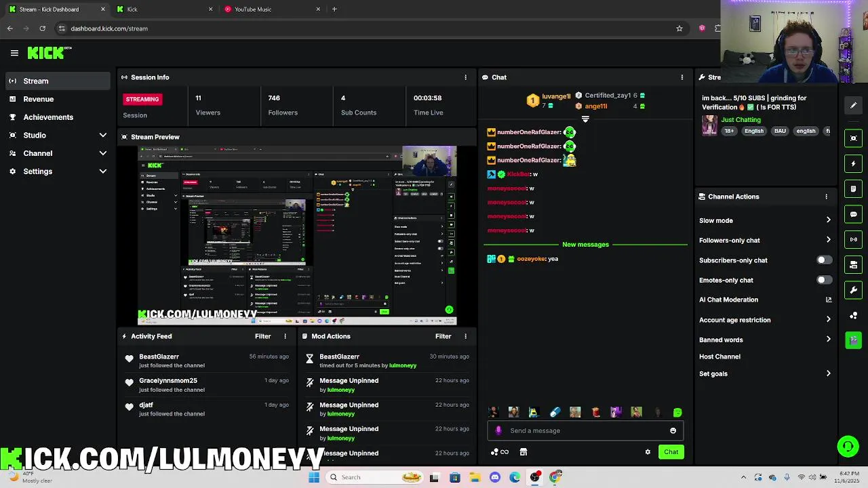The width and height of the screenshot is (868, 488).
Task: Click the french fries emote
Action: [595, 412]
